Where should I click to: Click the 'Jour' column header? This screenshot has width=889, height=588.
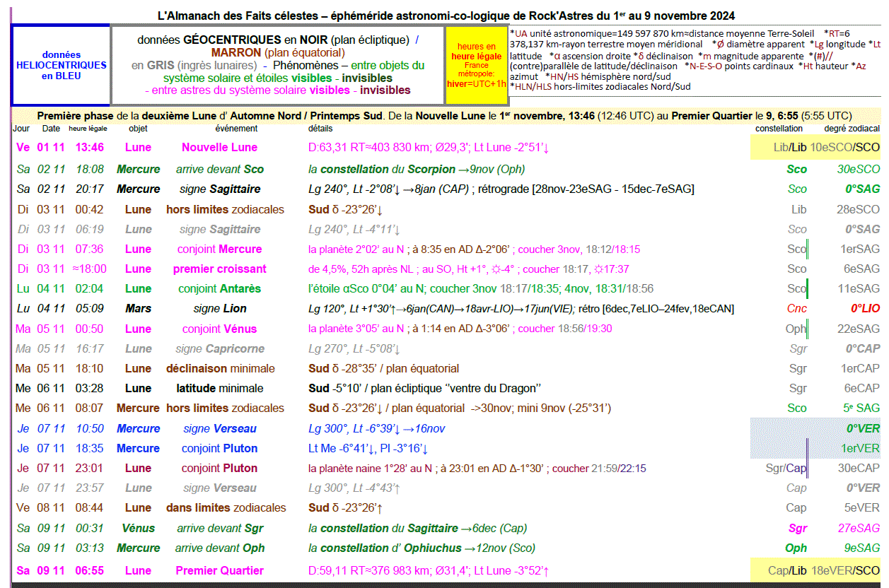pyautogui.click(x=21, y=129)
